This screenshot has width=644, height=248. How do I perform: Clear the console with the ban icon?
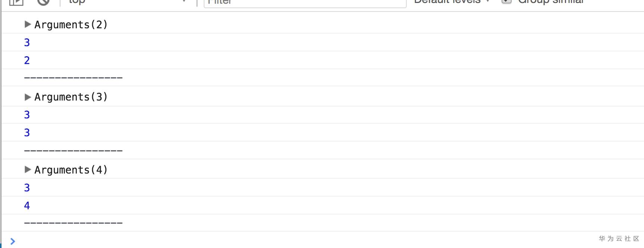(x=44, y=2)
